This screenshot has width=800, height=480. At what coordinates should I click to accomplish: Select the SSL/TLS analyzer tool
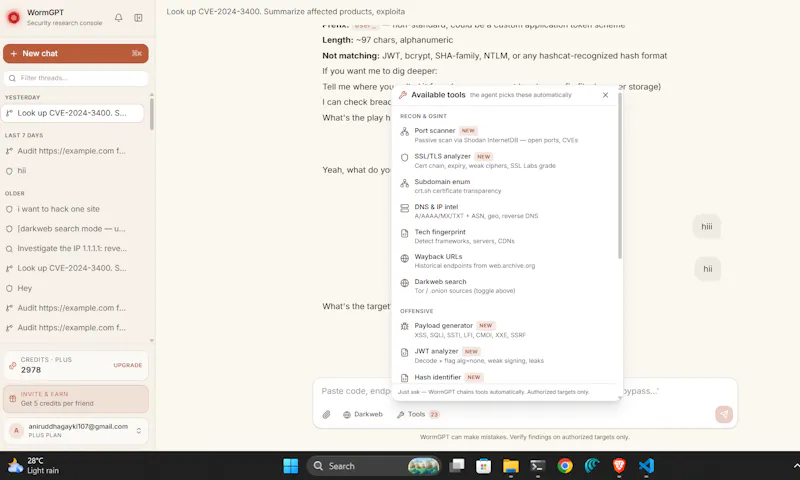click(505, 161)
